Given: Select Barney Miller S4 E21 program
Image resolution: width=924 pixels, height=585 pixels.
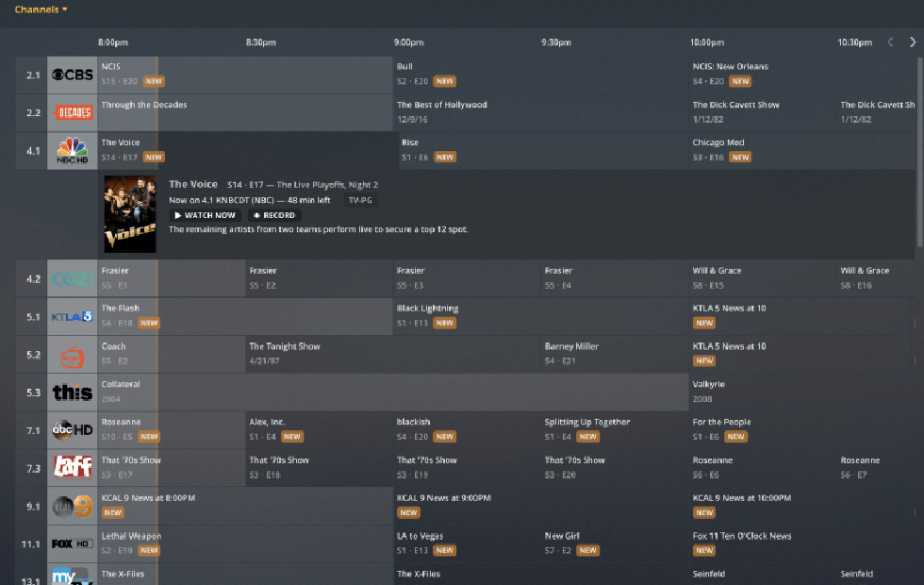Looking at the screenshot, I should coord(615,355).
